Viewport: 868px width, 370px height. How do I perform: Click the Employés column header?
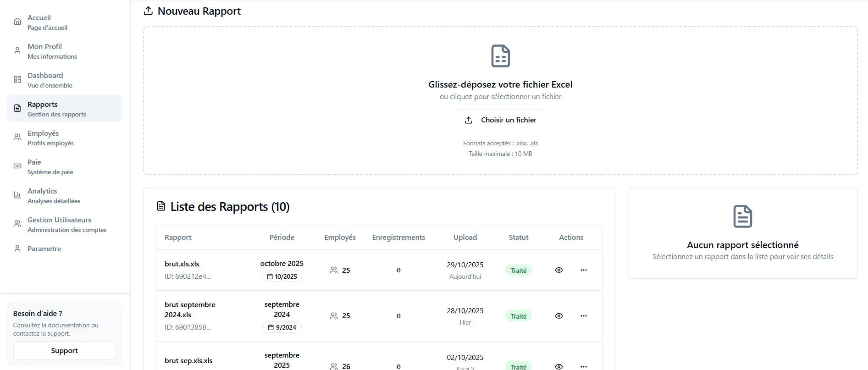pyautogui.click(x=340, y=237)
